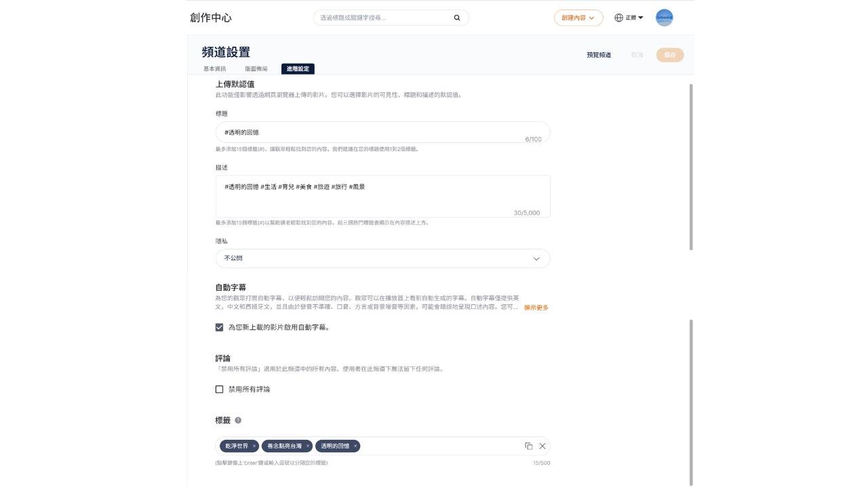
Task: Remove the 乾淨世界 tag
Action: tap(254, 446)
